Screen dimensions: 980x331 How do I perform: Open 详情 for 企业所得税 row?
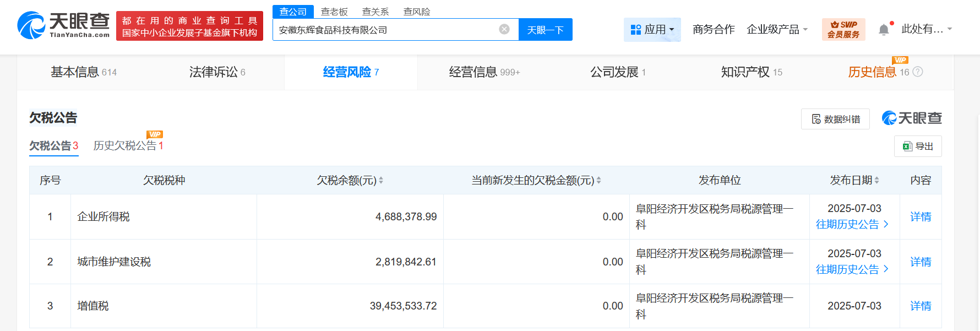(921, 216)
